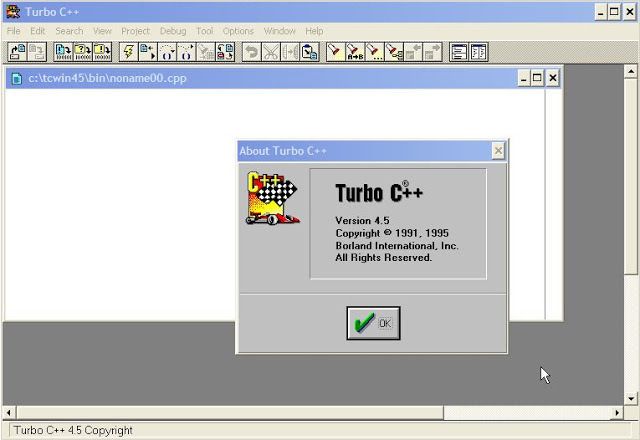Click the Compile icon with blue document

pos(63,52)
